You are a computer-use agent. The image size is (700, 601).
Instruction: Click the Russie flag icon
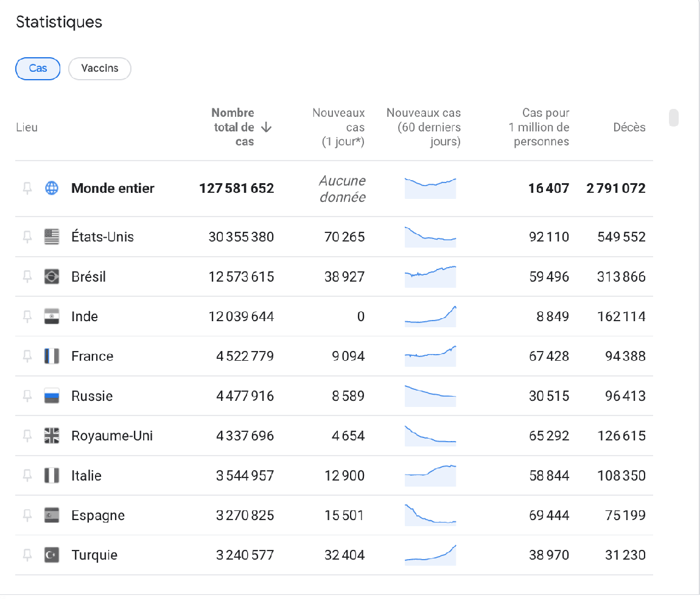click(52, 397)
